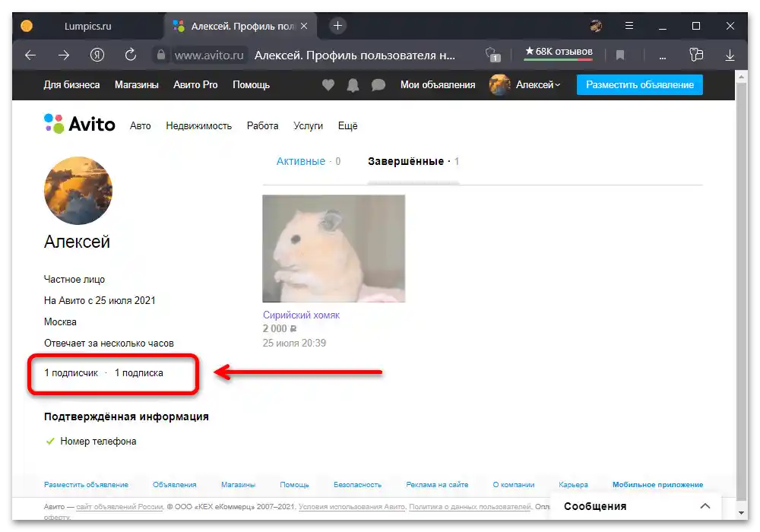Image resolution: width=760 pixels, height=532 pixels.
Task: Open the browser hamburger menu
Action: tap(629, 26)
